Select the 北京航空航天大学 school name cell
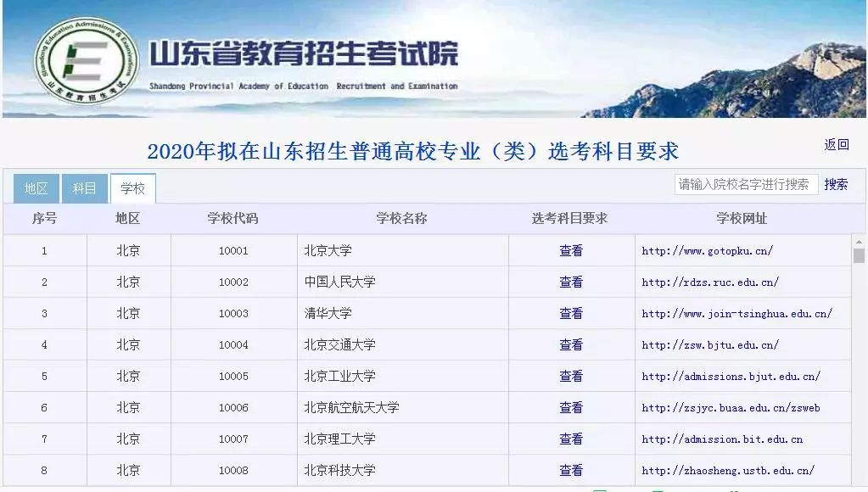This screenshot has width=868, height=492. click(402, 408)
